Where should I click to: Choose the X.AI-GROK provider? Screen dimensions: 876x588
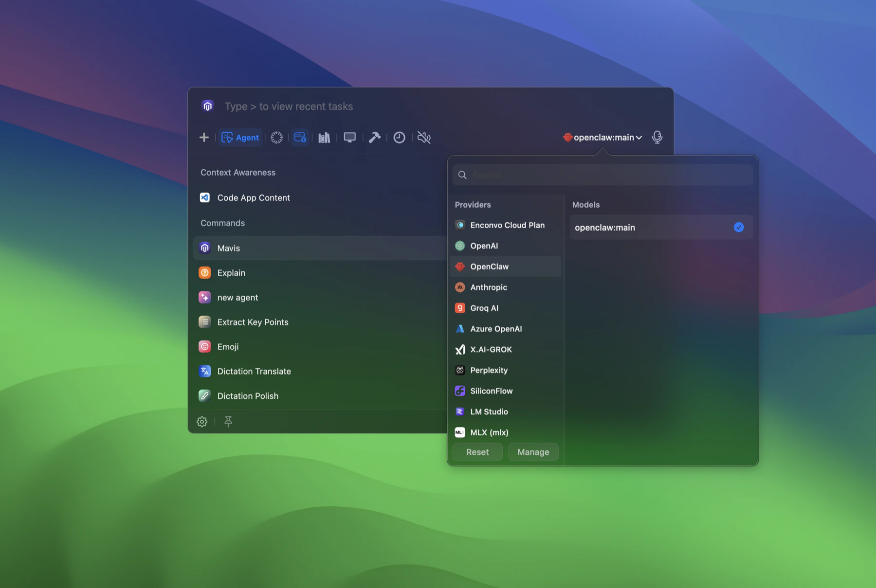click(506, 350)
